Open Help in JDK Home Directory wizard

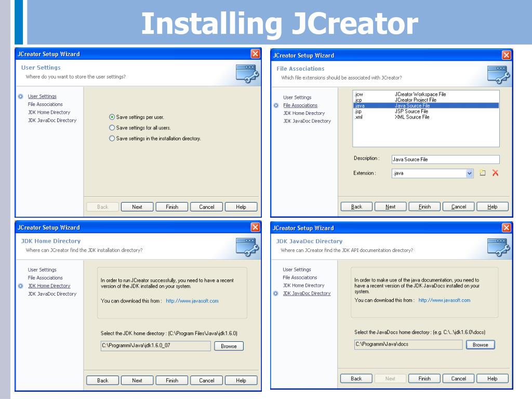click(x=241, y=380)
